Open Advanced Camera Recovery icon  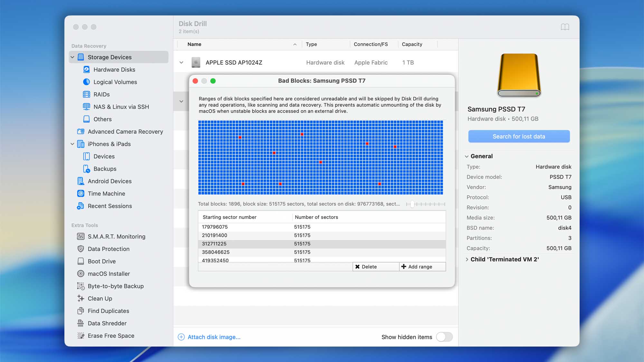pyautogui.click(x=81, y=132)
